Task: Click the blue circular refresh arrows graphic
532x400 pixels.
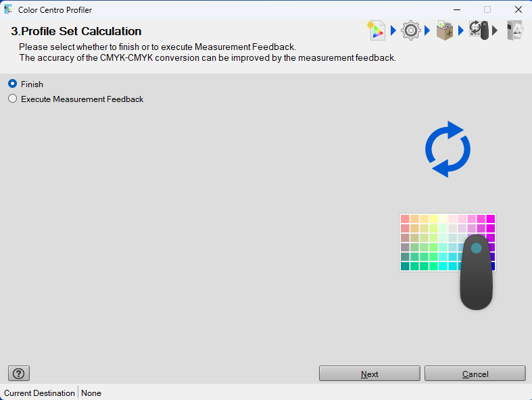Action: click(x=448, y=149)
